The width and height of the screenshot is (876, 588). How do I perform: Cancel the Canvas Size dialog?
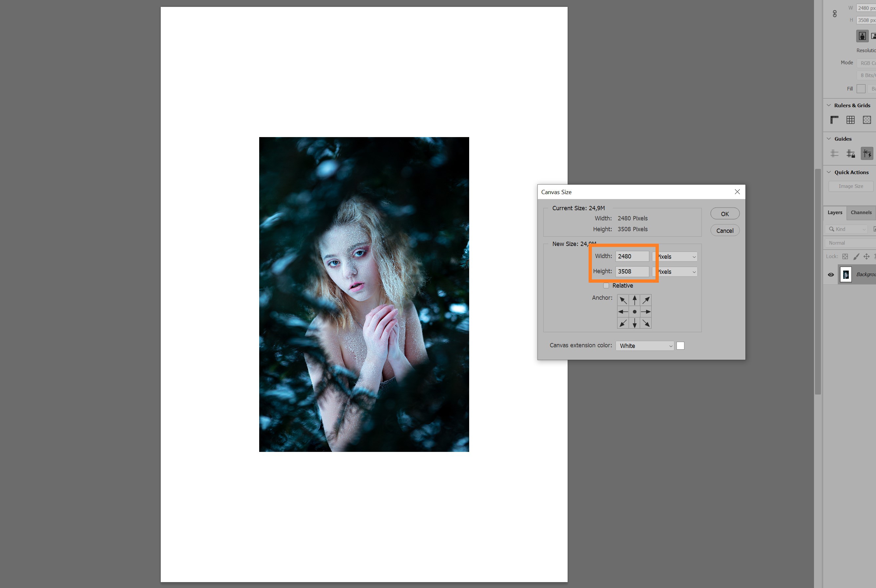724,231
